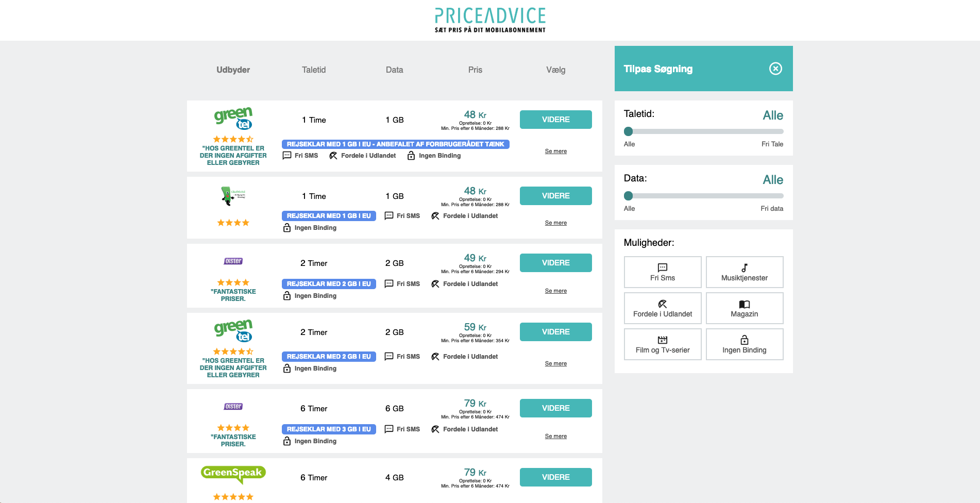
Task: Click the Ingen Binding padlock filter
Action: click(x=744, y=340)
